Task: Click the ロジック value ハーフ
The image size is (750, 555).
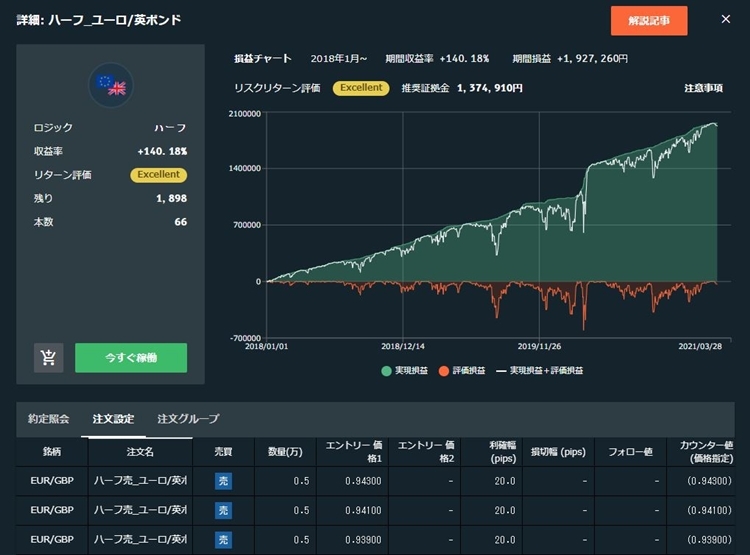Action: pyautogui.click(x=170, y=128)
